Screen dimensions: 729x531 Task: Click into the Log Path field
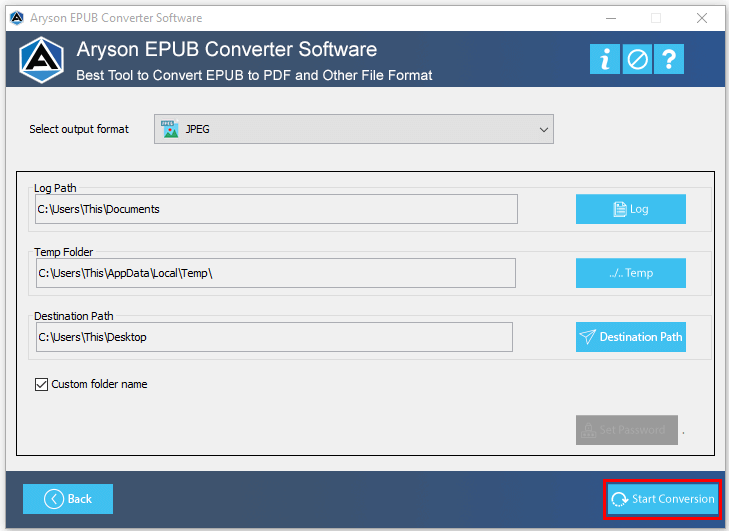(276, 209)
